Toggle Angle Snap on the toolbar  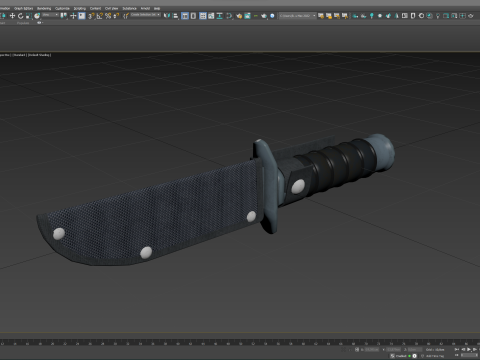100,16
